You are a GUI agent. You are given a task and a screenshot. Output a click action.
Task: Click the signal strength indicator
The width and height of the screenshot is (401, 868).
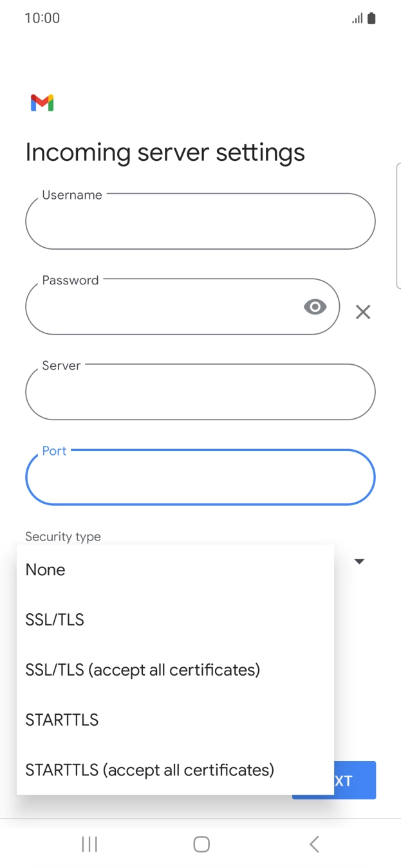[x=355, y=18]
